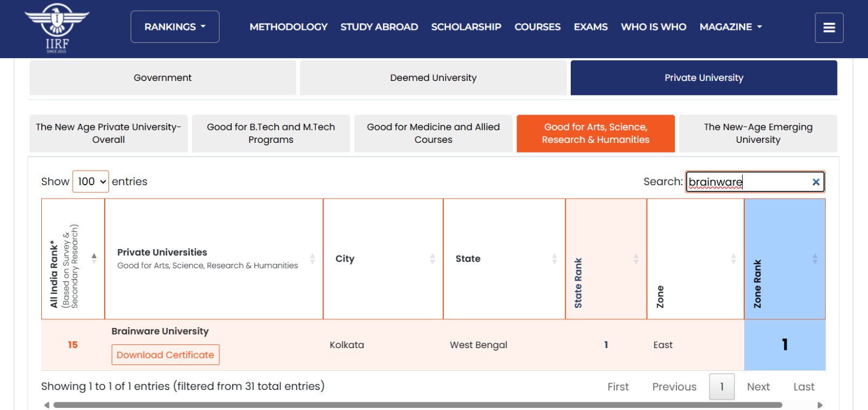Image resolution: width=868 pixels, height=410 pixels.
Task: Switch to the Deemed University tab
Action: click(x=433, y=78)
